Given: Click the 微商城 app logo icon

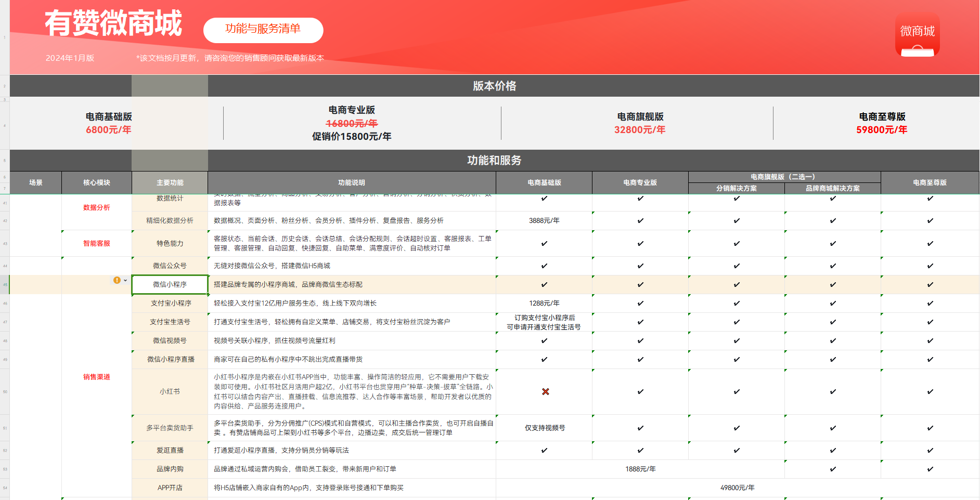Looking at the screenshot, I should 917,35.
